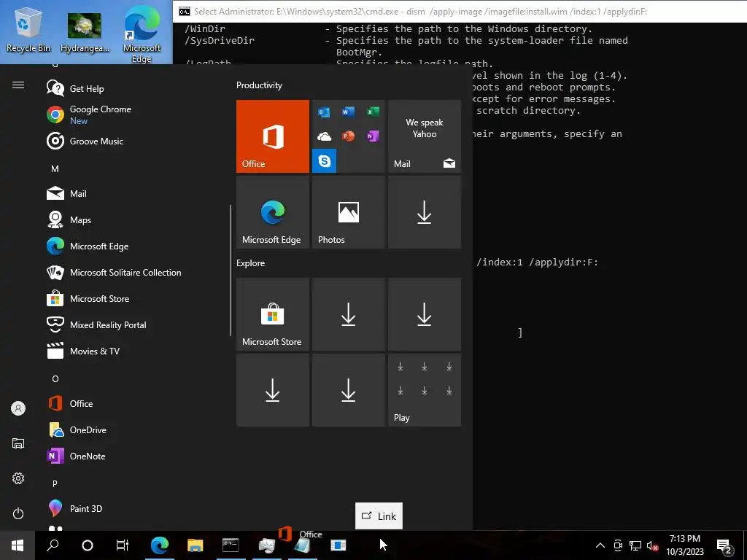Click the Windows Start button
Screen dimensions: 747x560
[x=18, y=545]
